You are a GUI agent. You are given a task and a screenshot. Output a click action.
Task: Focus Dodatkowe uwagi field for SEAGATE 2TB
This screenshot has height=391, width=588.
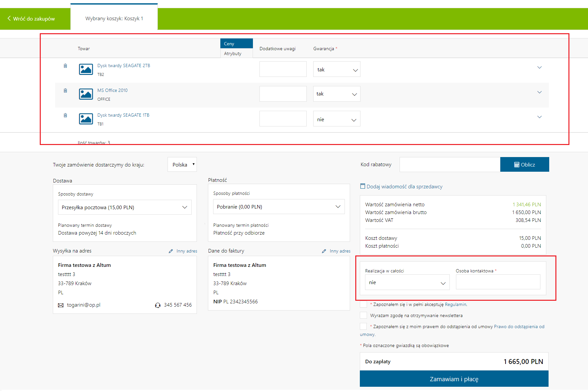coord(283,69)
